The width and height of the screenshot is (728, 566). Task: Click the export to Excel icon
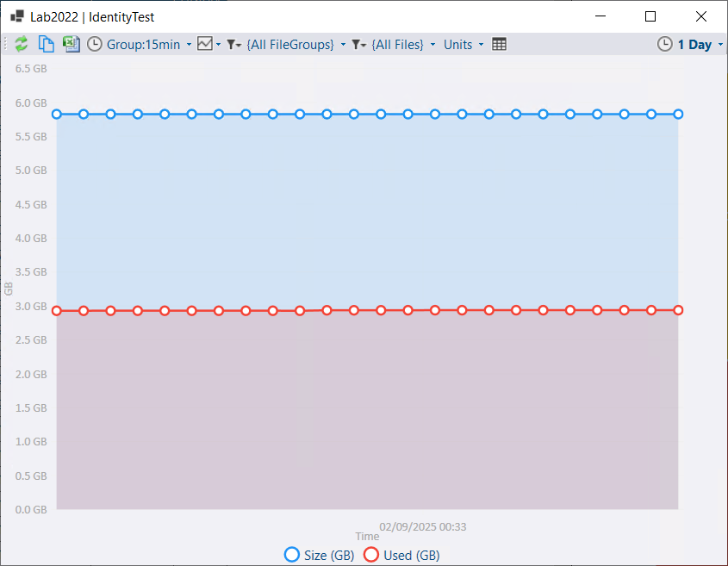pos(71,44)
